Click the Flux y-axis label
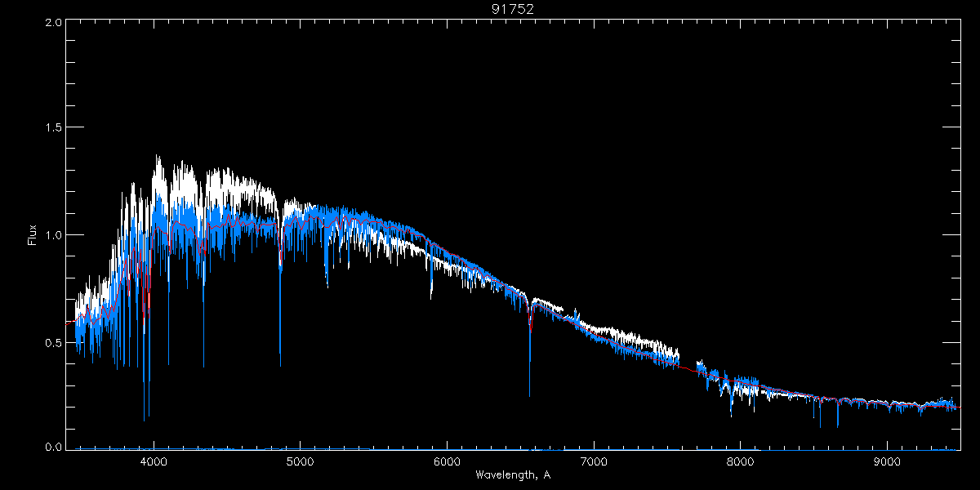The width and height of the screenshot is (980, 490). click(33, 235)
